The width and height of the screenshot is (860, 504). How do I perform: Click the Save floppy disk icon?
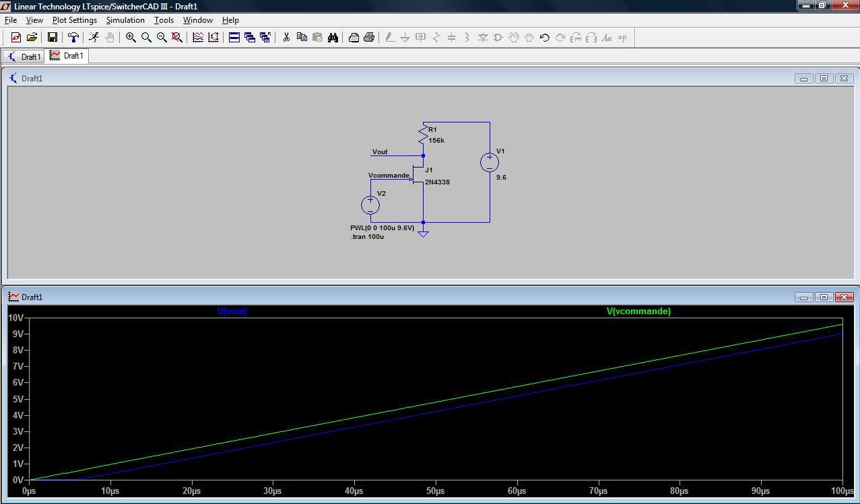click(52, 38)
